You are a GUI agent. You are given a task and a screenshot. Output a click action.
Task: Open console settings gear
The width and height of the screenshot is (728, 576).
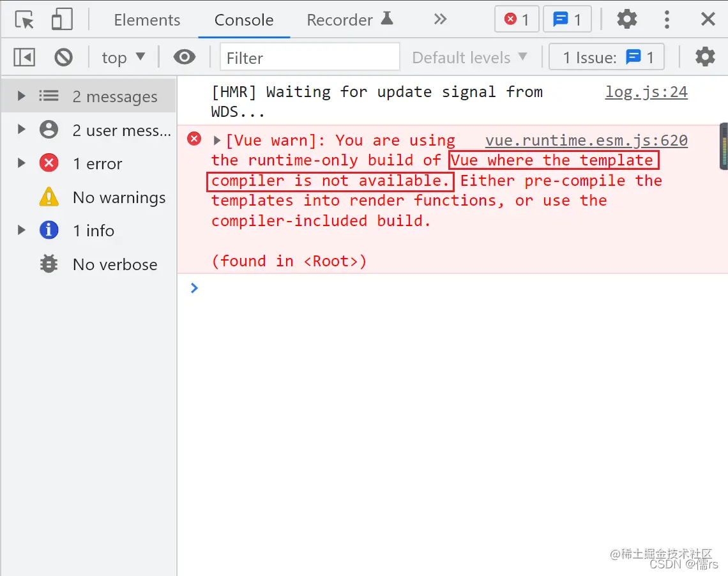(705, 57)
